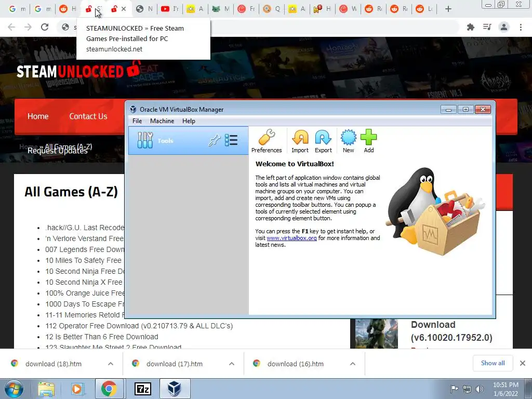The height and width of the screenshot is (399, 532).
Task: Select the Tools entry in VirtualBox sidebar
Action: click(188, 140)
